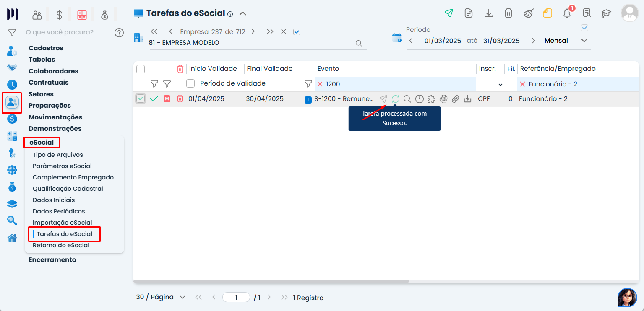
Task: Open the Encerramento menu
Action: pos(52,260)
